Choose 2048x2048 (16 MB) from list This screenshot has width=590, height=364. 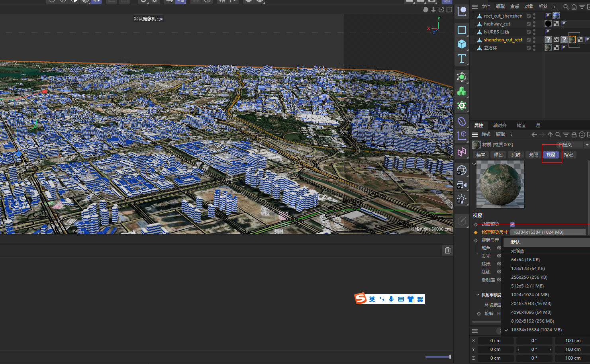tap(531, 303)
